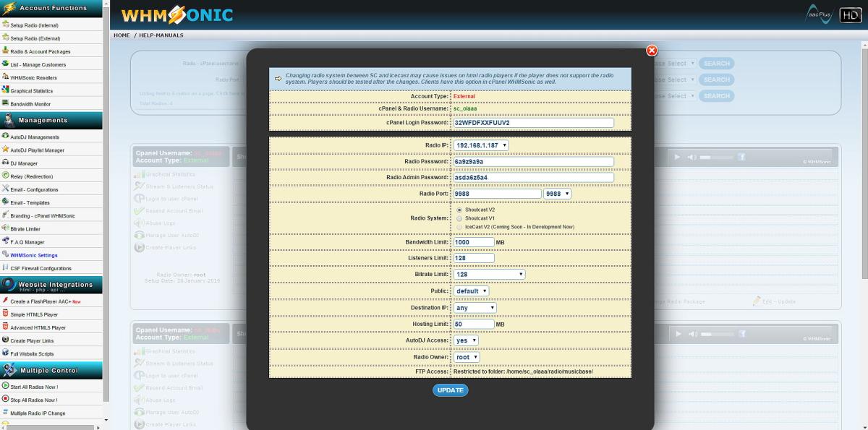Click the AutoDJ Managements icon
The width and height of the screenshot is (868, 430).
[x=6, y=136]
